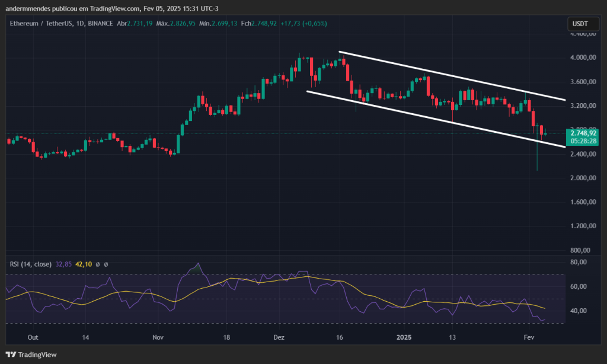Click the RSI (14, close) indicator label

pos(31,264)
